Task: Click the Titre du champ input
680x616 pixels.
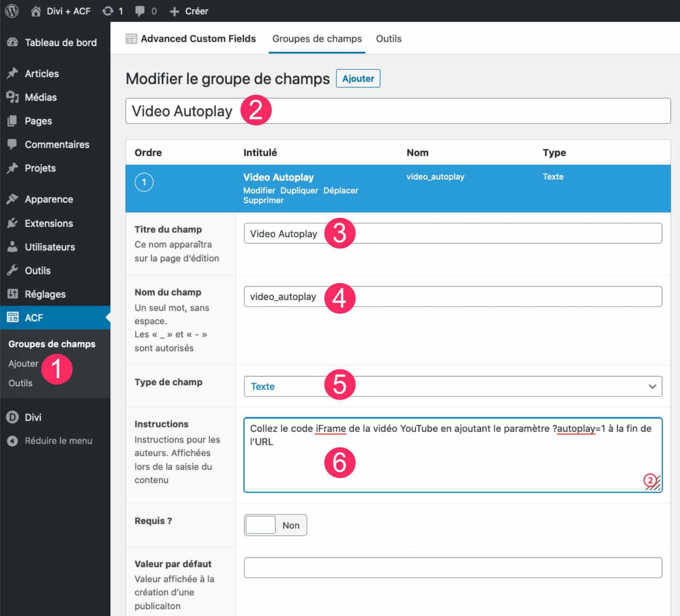Action: point(453,233)
